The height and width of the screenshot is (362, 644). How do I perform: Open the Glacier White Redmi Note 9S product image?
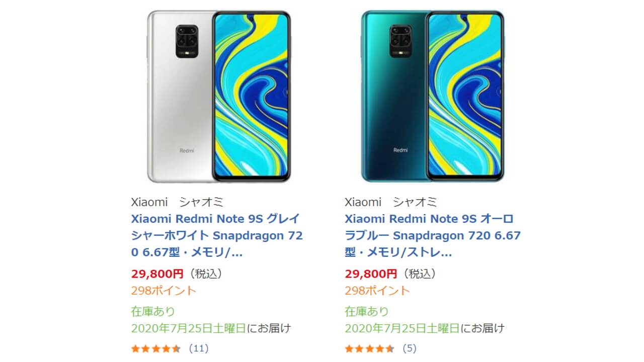click(219, 96)
